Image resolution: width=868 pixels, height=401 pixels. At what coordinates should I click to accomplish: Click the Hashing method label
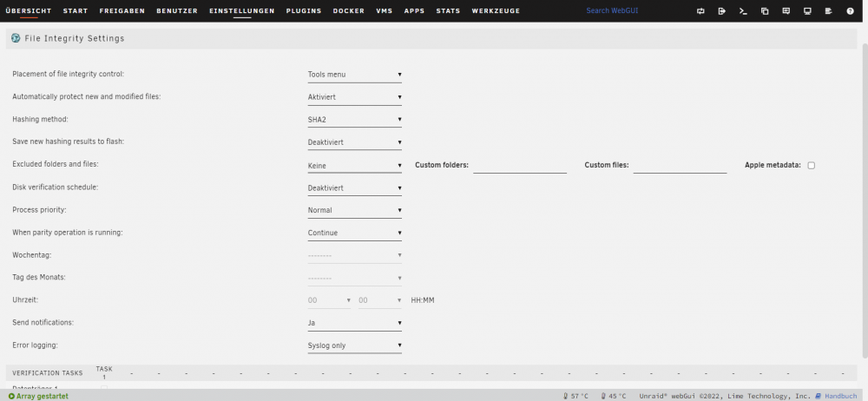click(40, 119)
